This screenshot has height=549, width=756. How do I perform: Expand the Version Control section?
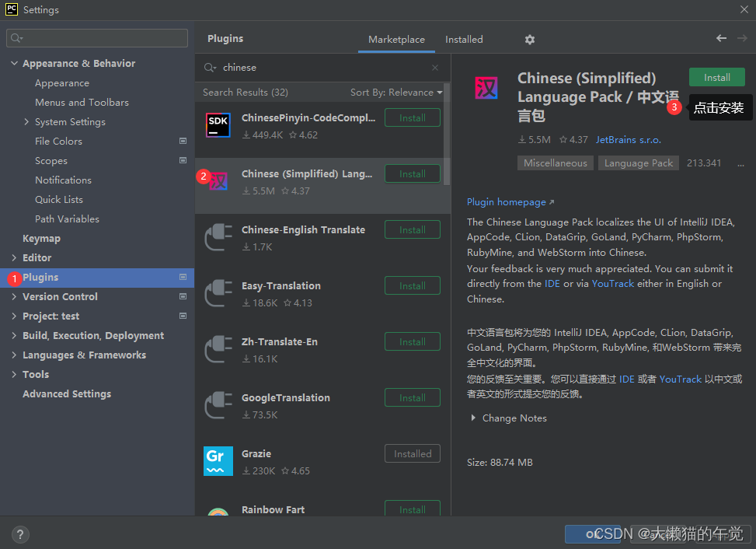tap(14, 296)
